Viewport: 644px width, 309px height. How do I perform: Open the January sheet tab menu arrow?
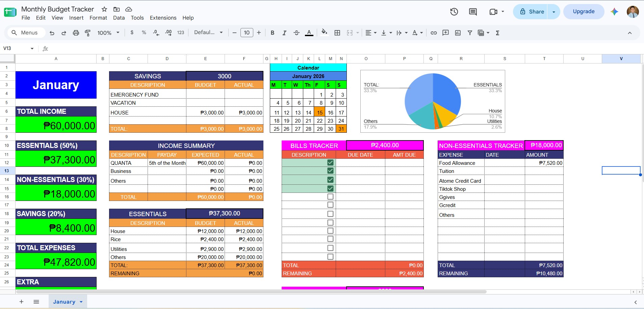tap(81, 302)
